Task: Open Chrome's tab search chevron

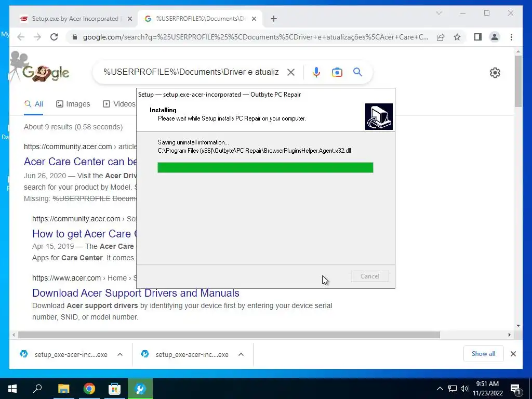Action: pos(438,13)
